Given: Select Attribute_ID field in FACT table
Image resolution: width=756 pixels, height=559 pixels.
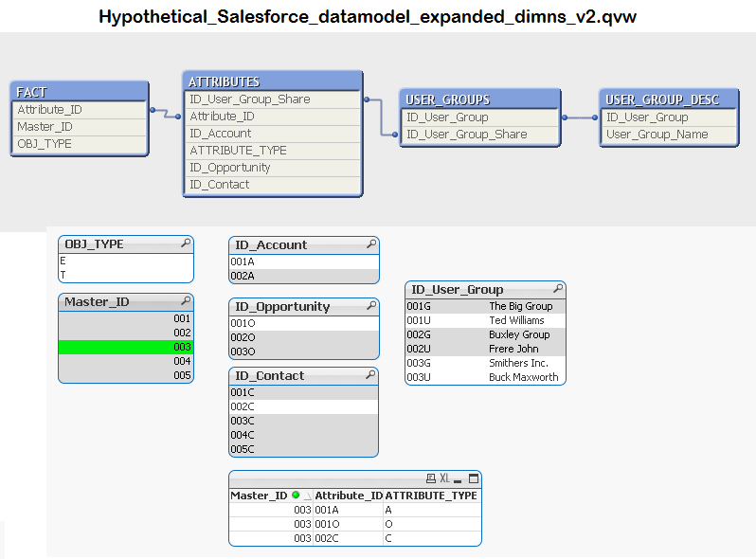Looking at the screenshot, I should [x=79, y=110].
